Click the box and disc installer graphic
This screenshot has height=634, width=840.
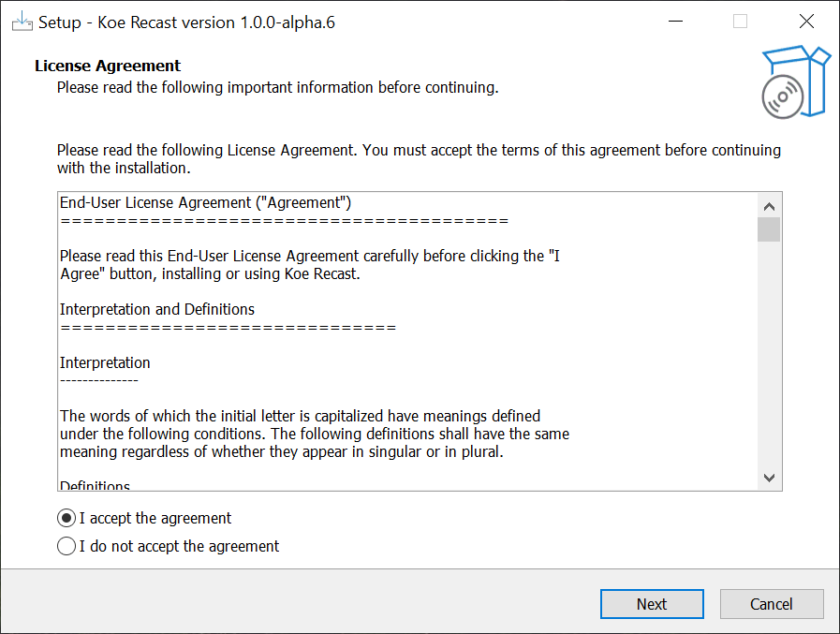(x=796, y=82)
